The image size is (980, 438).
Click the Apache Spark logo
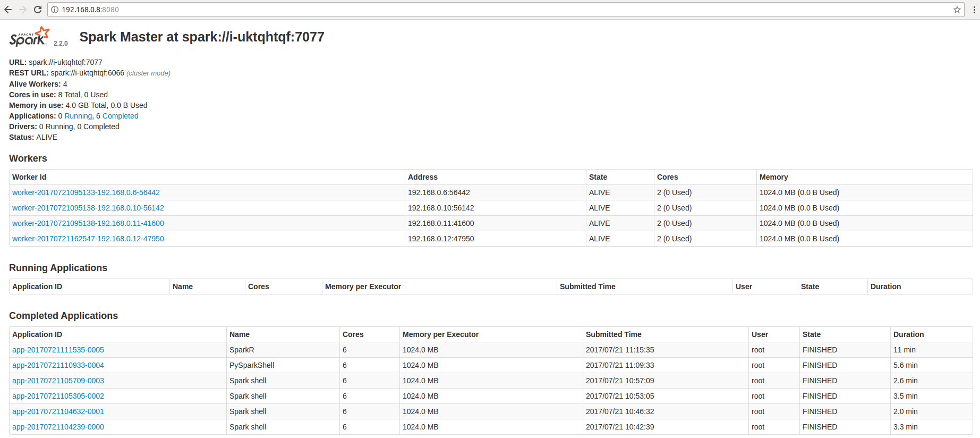(30, 37)
